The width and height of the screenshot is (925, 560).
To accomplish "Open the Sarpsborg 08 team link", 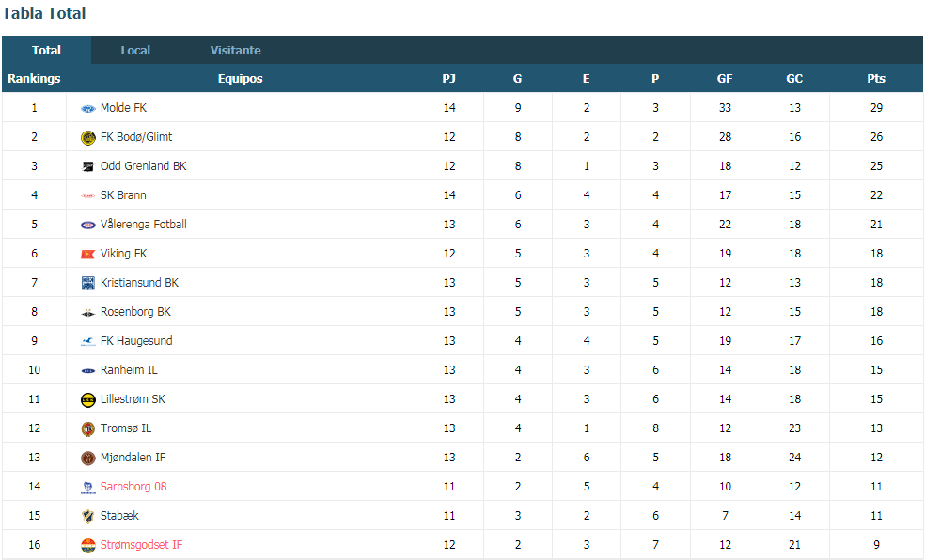I will coord(133,487).
